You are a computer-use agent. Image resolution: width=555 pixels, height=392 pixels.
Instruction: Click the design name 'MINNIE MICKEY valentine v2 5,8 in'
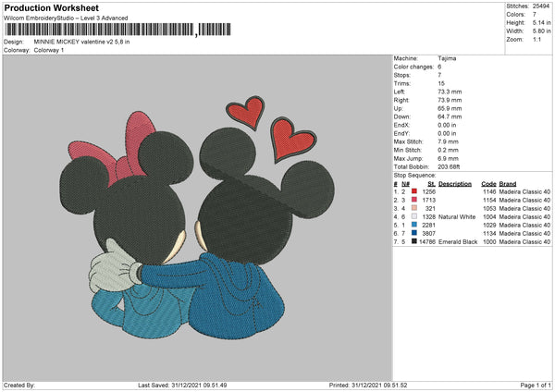[x=81, y=42]
